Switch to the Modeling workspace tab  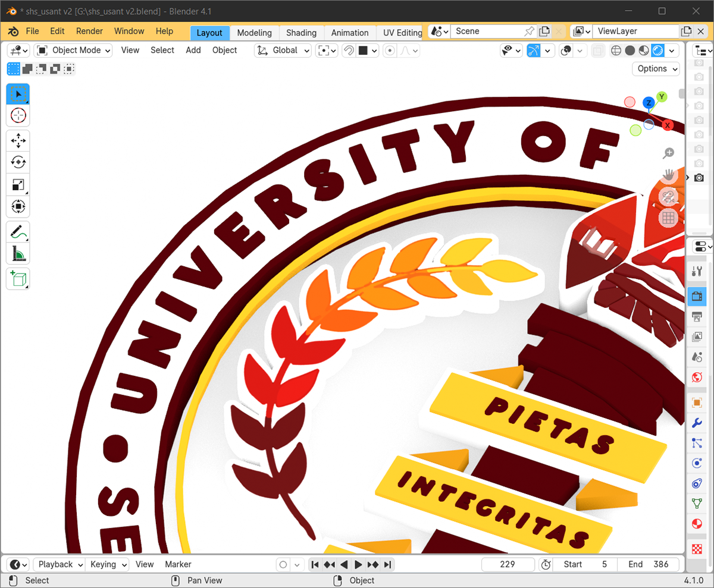pyautogui.click(x=255, y=33)
